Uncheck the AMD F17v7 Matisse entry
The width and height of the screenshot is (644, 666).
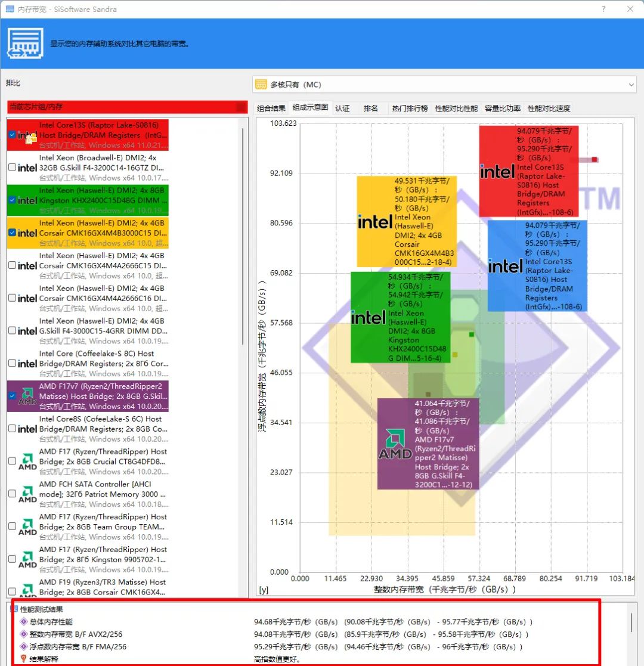(x=13, y=396)
